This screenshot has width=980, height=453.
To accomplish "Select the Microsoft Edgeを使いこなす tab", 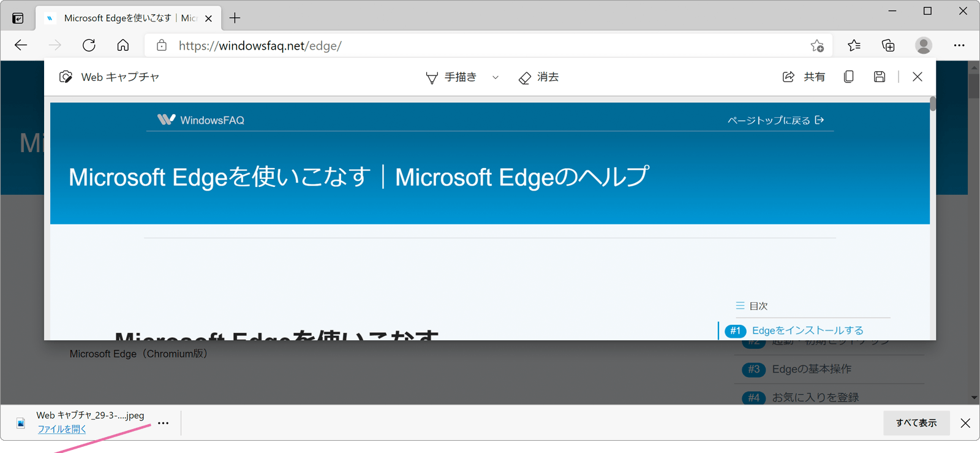I will [x=127, y=18].
